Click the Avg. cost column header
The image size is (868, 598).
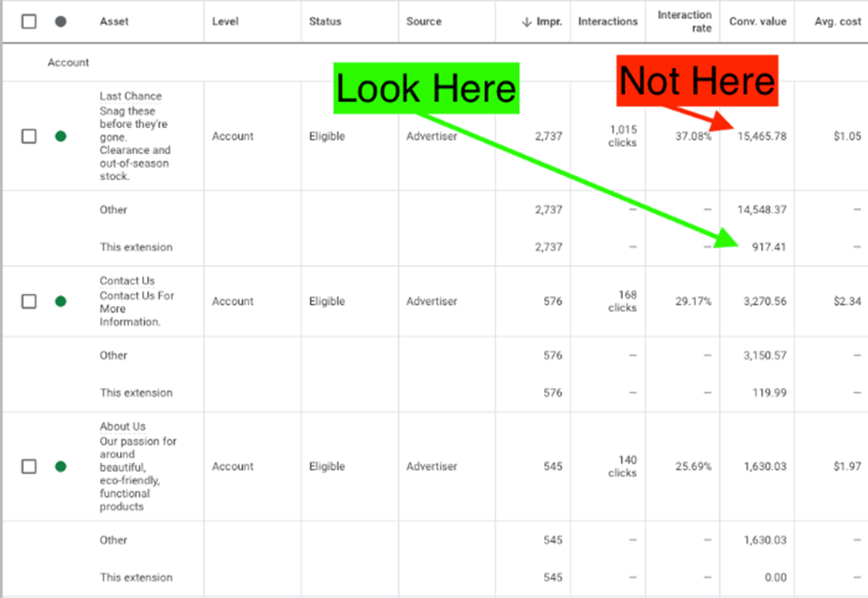[838, 21]
